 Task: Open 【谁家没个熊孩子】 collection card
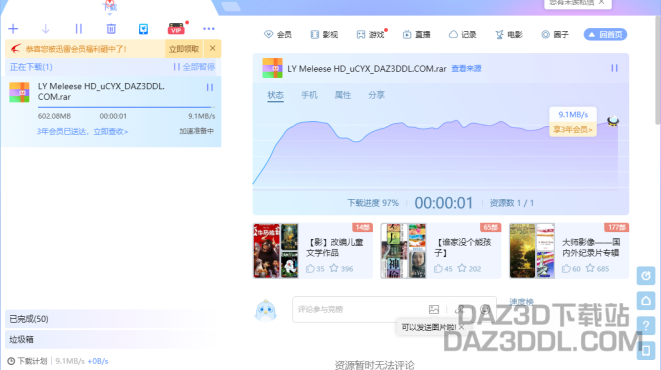pos(441,251)
